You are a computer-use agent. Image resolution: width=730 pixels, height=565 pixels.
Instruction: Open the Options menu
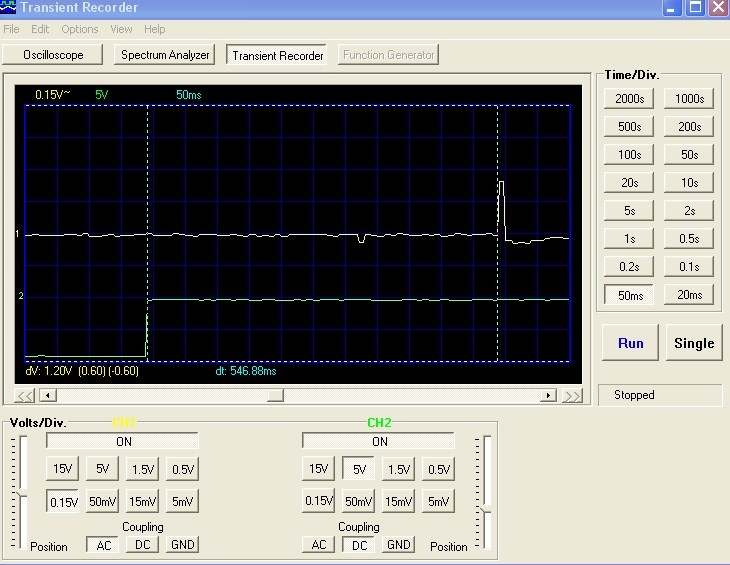[x=80, y=29]
